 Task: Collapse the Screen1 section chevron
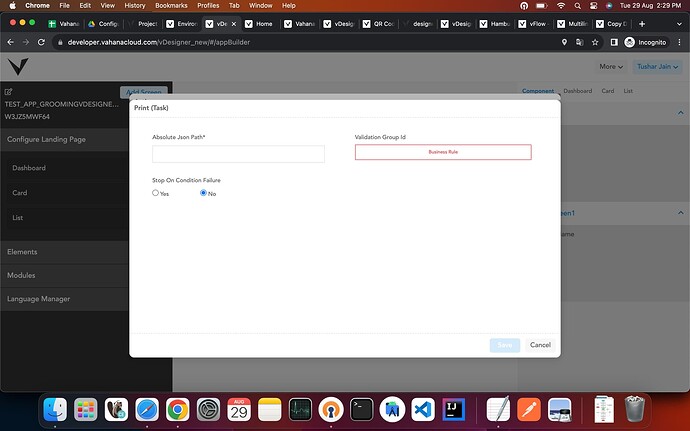click(x=680, y=213)
